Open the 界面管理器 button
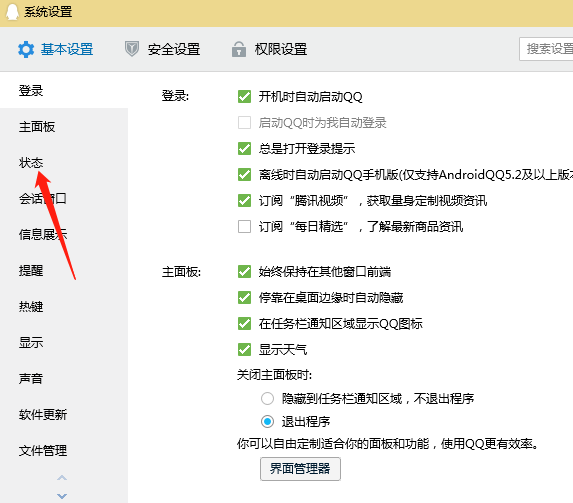Image resolution: width=573 pixels, height=503 pixels. point(300,469)
